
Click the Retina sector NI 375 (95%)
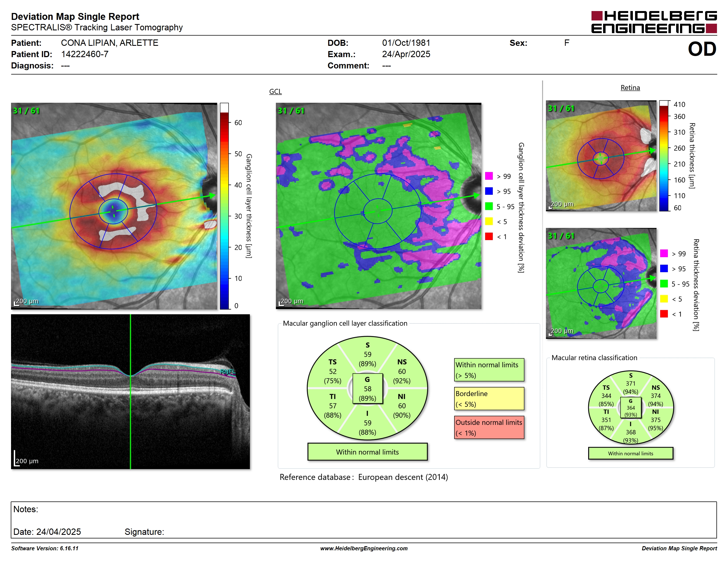click(655, 420)
